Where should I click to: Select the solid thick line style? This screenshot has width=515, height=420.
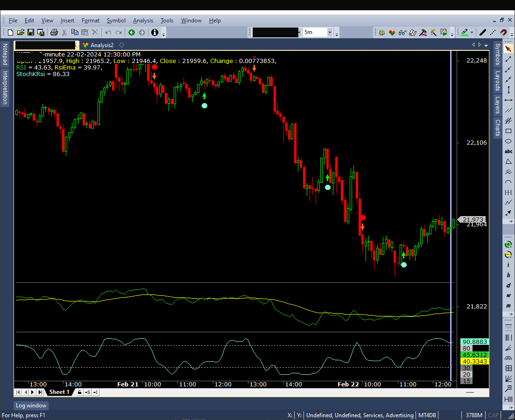coord(482,32)
